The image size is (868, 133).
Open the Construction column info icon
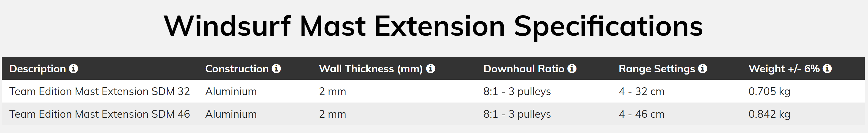coord(276,68)
